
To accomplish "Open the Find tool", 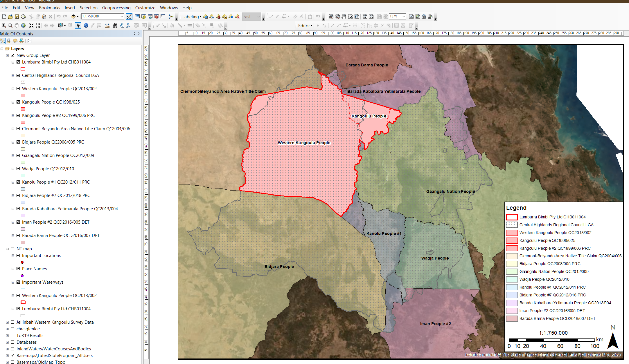I will tap(115, 26).
